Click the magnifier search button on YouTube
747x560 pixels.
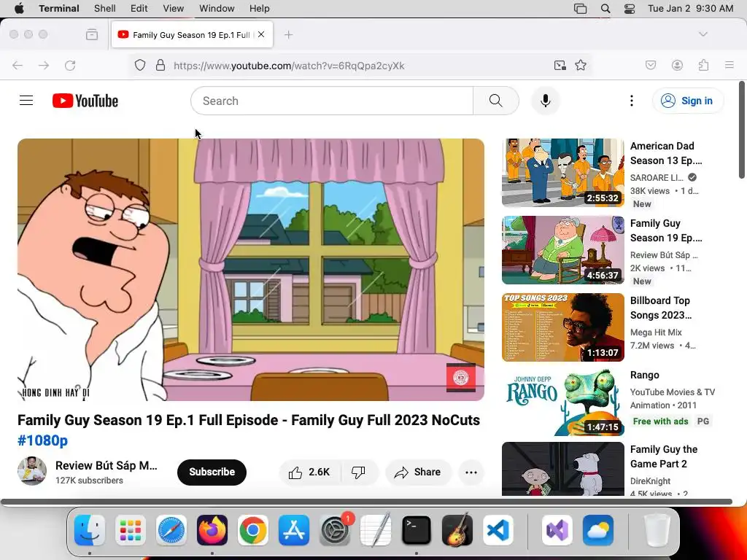point(495,101)
